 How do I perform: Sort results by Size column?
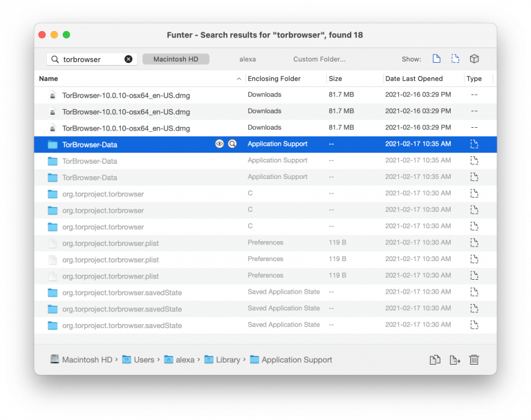tap(335, 79)
